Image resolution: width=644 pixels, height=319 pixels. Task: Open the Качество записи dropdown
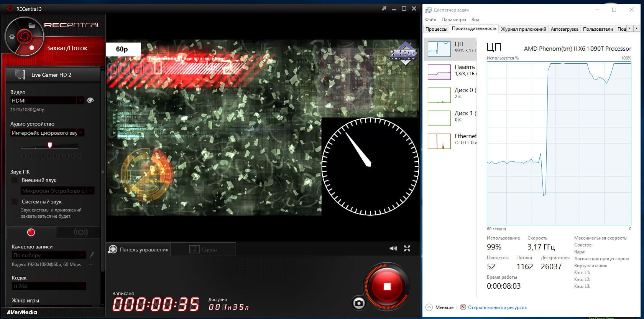(49, 255)
